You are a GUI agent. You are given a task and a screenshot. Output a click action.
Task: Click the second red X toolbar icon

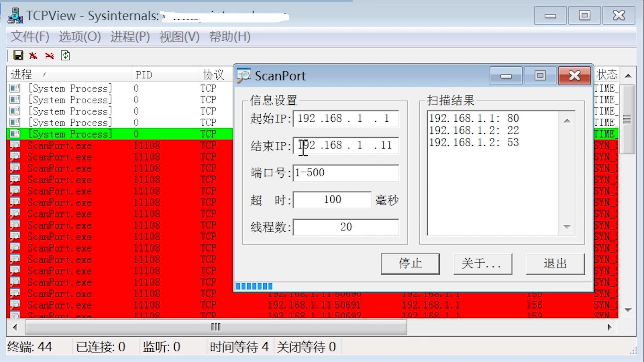(49, 55)
